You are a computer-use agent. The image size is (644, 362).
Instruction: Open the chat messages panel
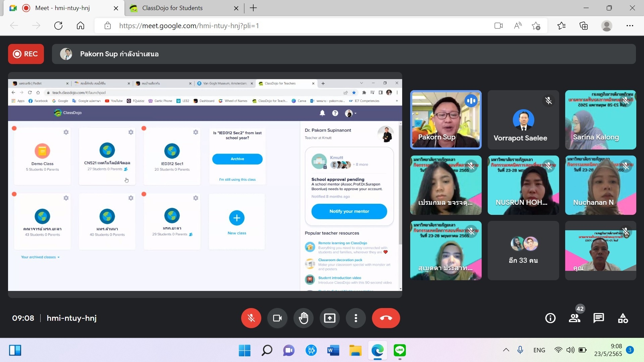[598, 318]
